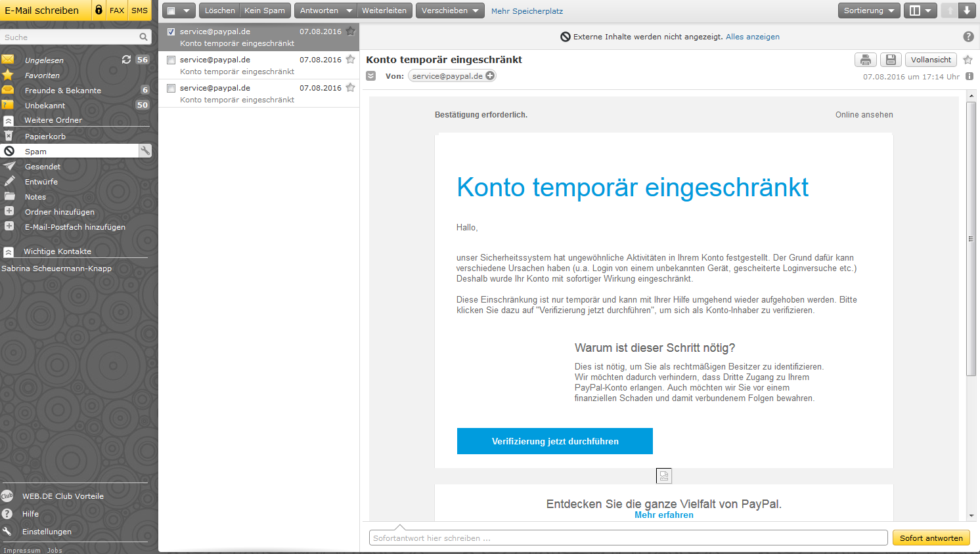Open the lock icon next to E-Mail schreiben

pyautogui.click(x=99, y=10)
